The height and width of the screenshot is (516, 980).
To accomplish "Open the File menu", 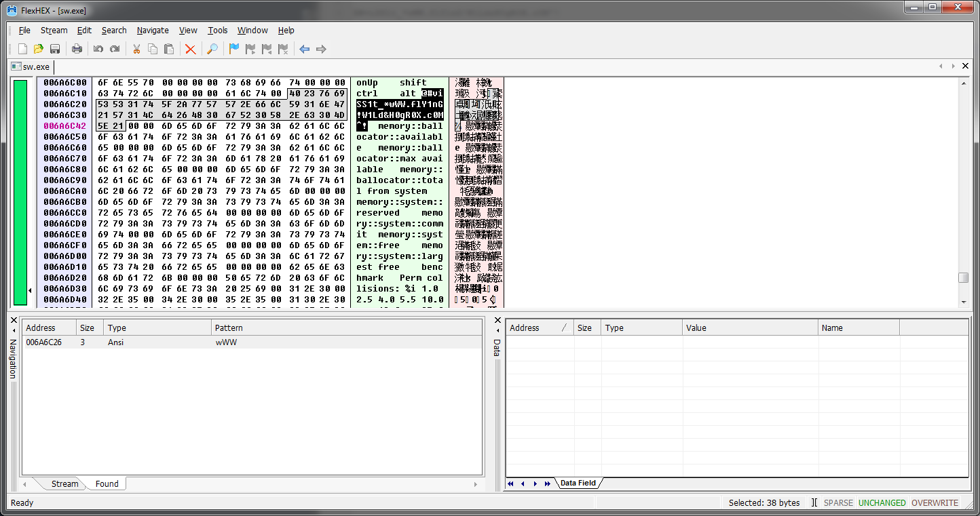I will (x=24, y=30).
